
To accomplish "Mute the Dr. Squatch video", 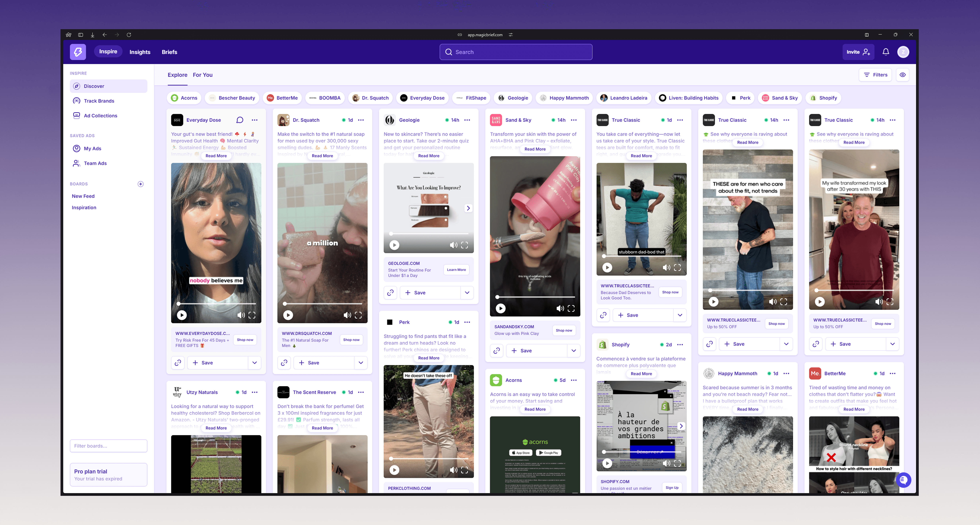I will tap(347, 315).
